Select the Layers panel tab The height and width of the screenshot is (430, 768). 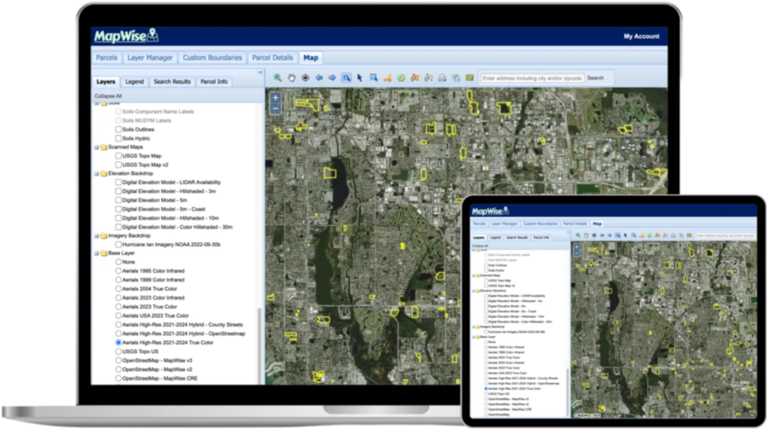point(106,82)
